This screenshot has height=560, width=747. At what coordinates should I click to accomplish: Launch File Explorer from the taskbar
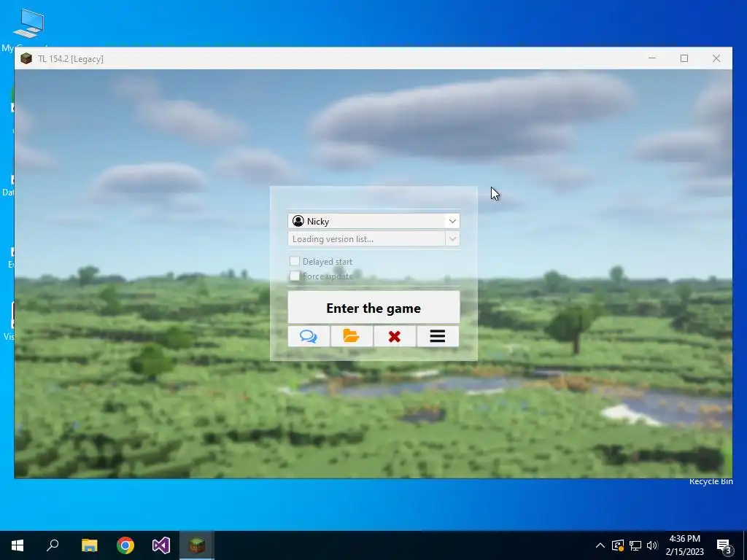(89, 545)
